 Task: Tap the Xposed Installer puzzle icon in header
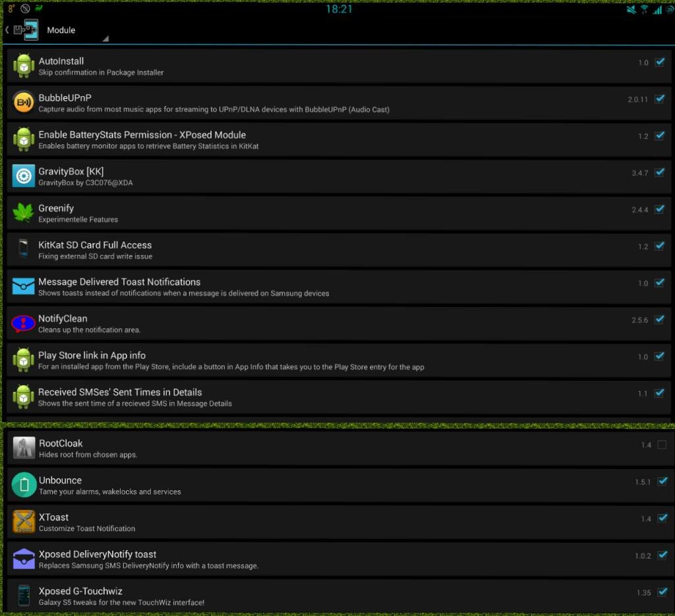point(26,30)
